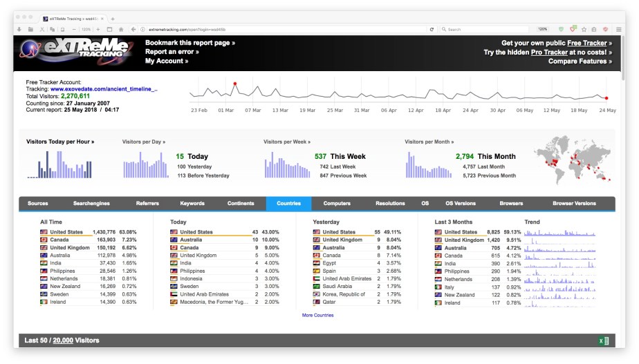
Task: Click the back navigation arrow
Action: (x=131, y=30)
